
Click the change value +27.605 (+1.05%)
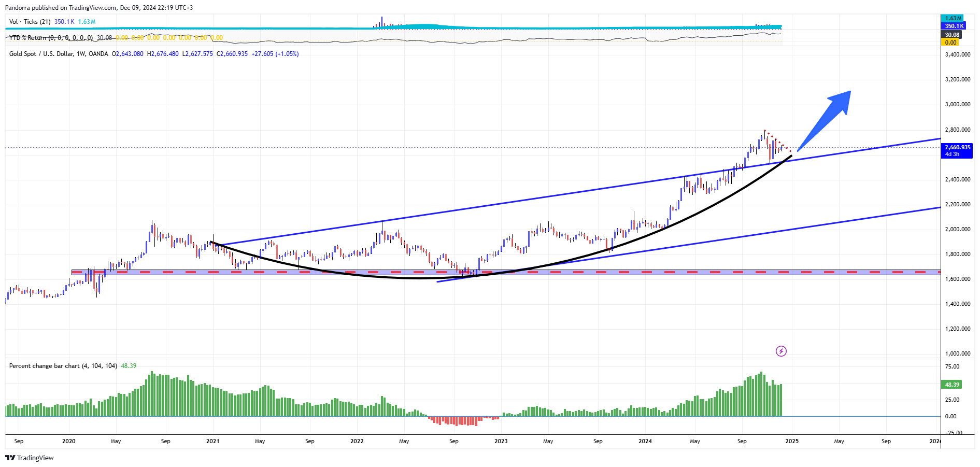pos(275,54)
